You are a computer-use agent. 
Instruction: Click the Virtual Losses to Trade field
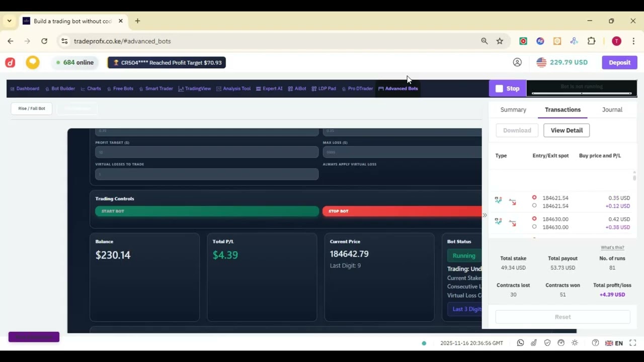[x=207, y=174]
